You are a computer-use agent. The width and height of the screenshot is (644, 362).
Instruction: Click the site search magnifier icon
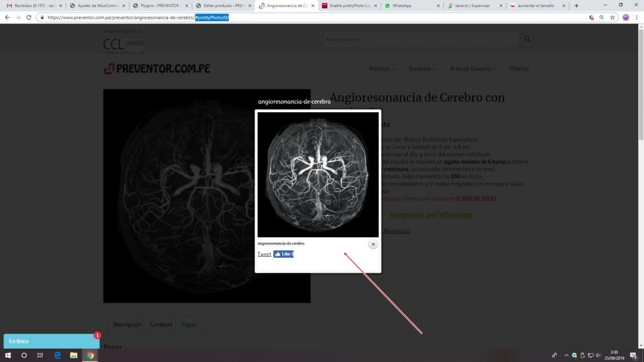[527, 39]
